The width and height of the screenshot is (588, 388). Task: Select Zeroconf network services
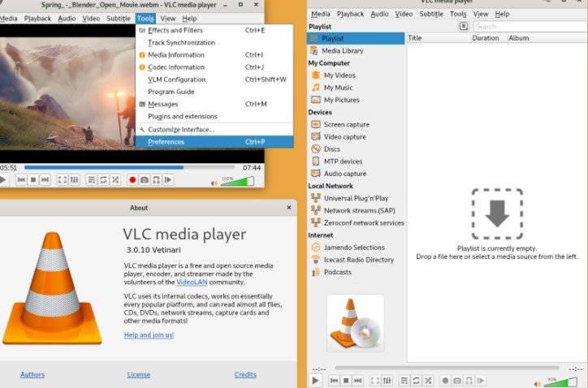pyautogui.click(x=356, y=223)
